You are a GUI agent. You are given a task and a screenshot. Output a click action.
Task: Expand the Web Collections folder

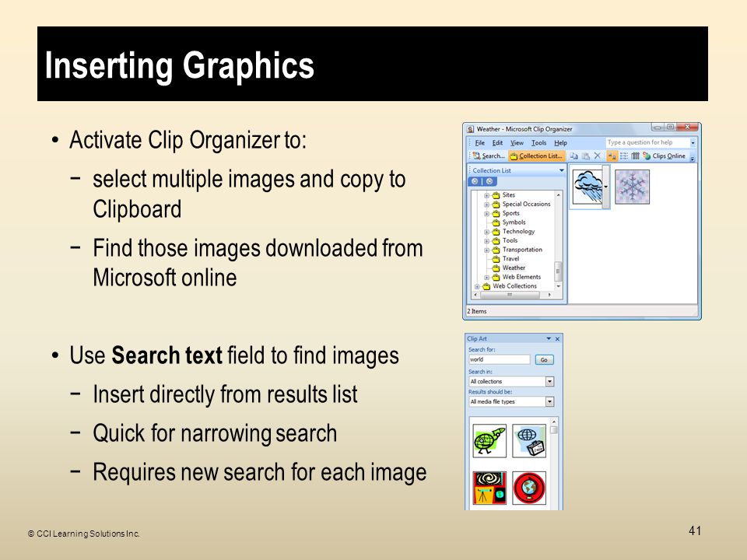[477, 287]
